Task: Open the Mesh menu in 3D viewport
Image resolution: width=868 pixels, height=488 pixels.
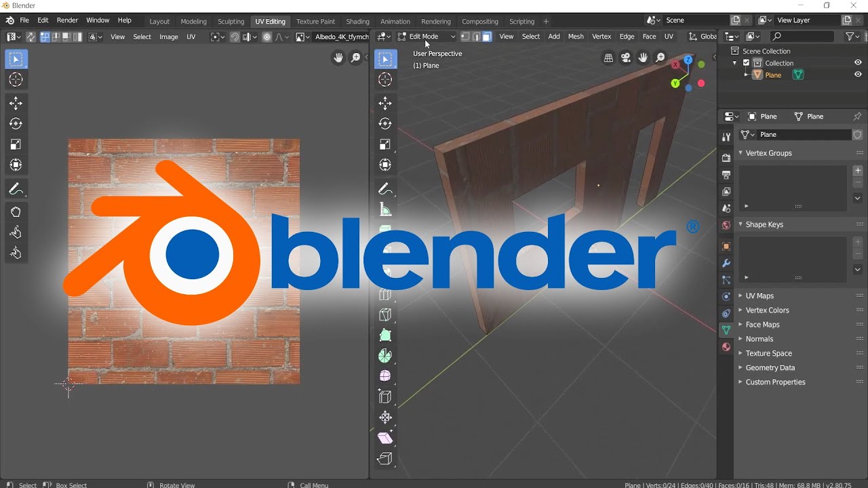Action: coord(576,37)
